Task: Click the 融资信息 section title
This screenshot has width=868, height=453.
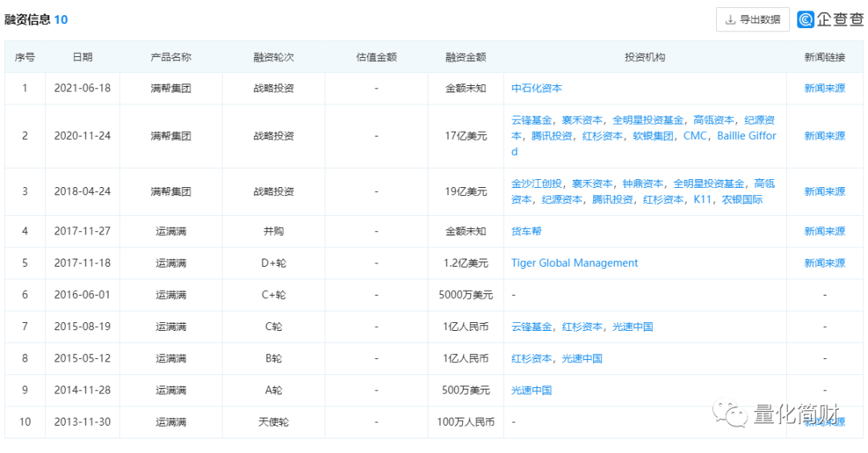Action: [x=27, y=19]
